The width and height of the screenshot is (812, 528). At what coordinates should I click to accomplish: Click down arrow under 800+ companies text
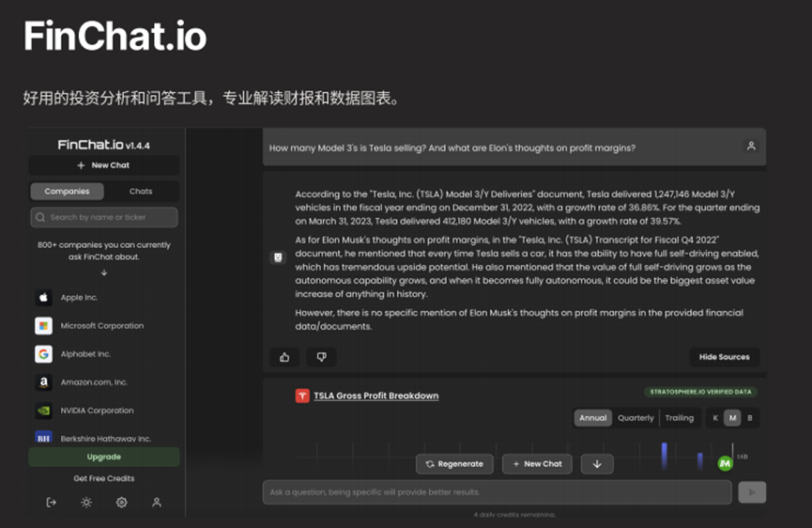(x=104, y=272)
